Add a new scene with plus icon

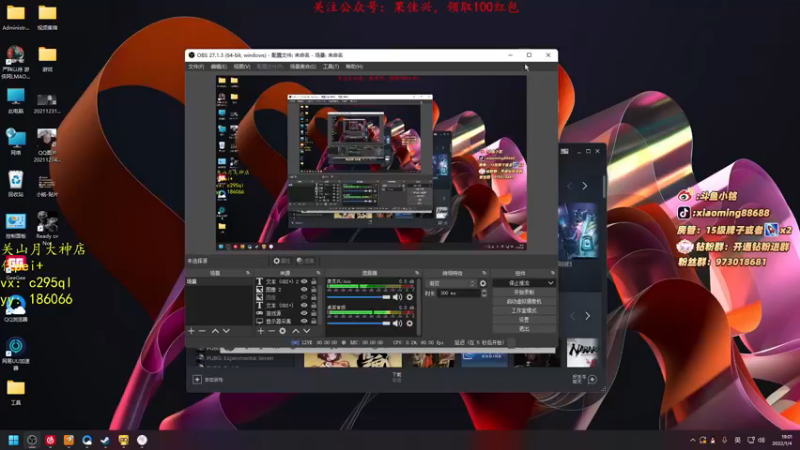(x=191, y=331)
